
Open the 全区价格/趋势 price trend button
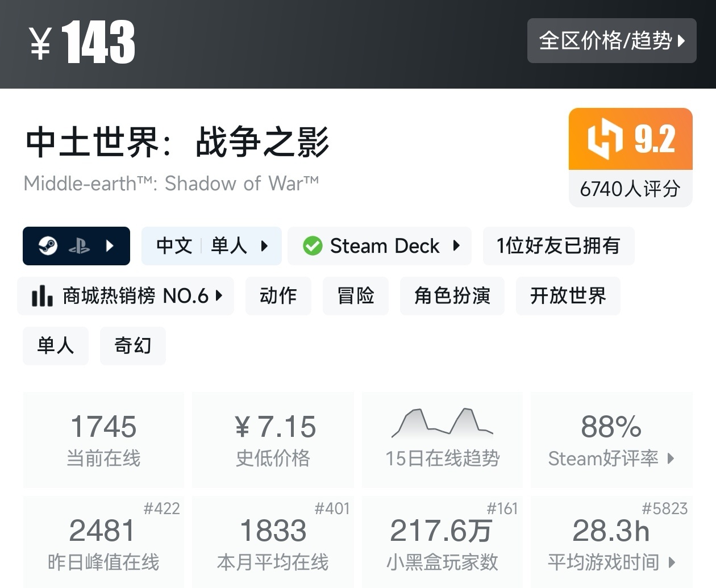coord(611,40)
